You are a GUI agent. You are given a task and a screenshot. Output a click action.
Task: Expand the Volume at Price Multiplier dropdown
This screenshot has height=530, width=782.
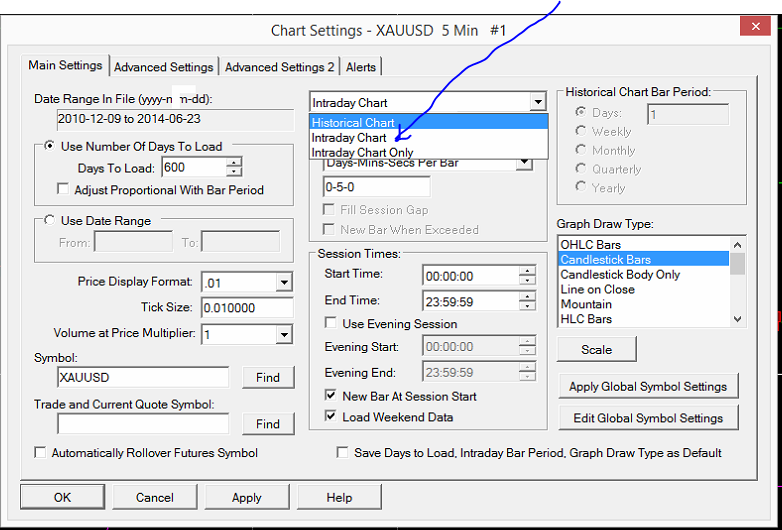coord(284,335)
